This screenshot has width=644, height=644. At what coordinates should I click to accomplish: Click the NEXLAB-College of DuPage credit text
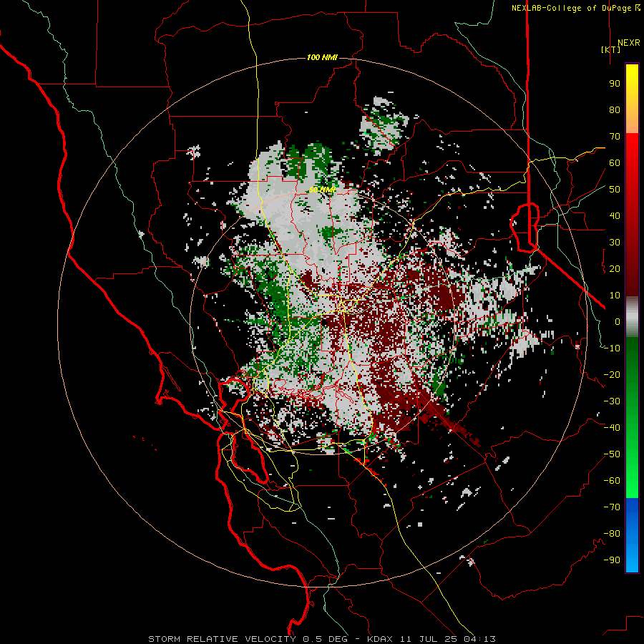point(572,8)
